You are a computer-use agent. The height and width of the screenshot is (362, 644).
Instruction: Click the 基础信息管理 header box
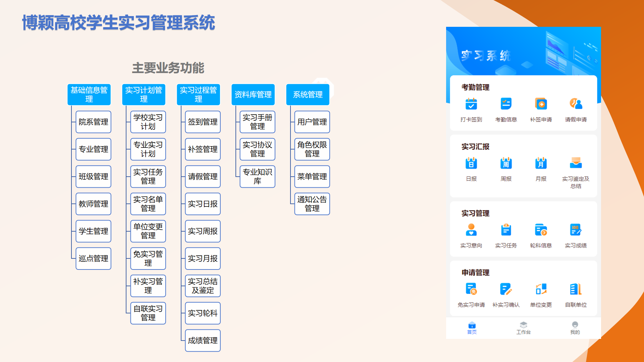pyautogui.click(x=89, y=95)
